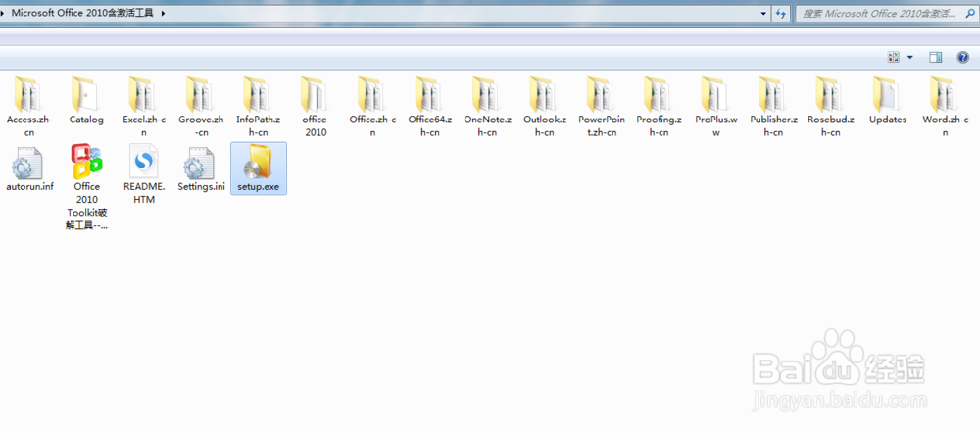The height and width of the screenshot is (433, 980).
Task: Click the Settings.ini file name
Action: [201, 186]
